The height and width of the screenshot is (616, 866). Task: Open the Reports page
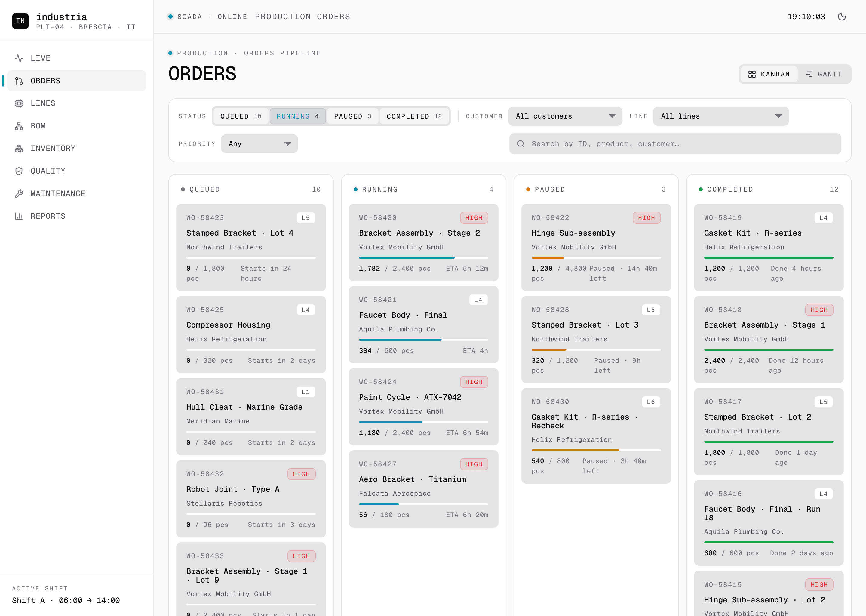point(77,216)
